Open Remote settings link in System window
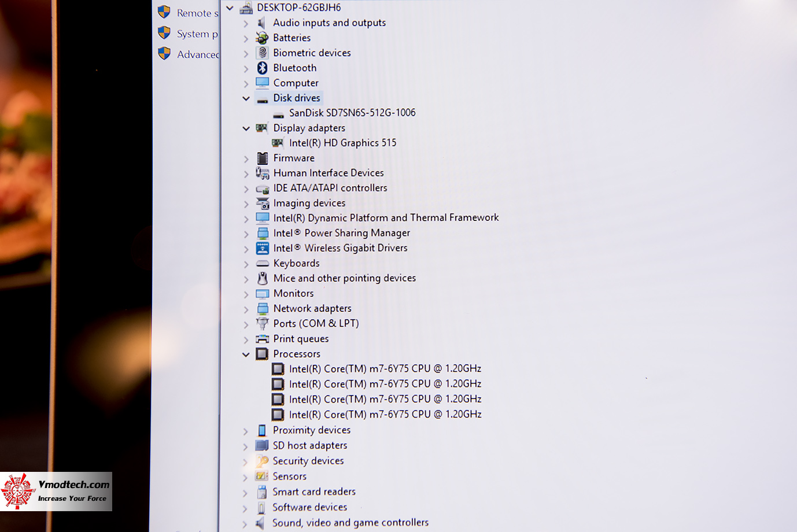 [x=197, y=13]
